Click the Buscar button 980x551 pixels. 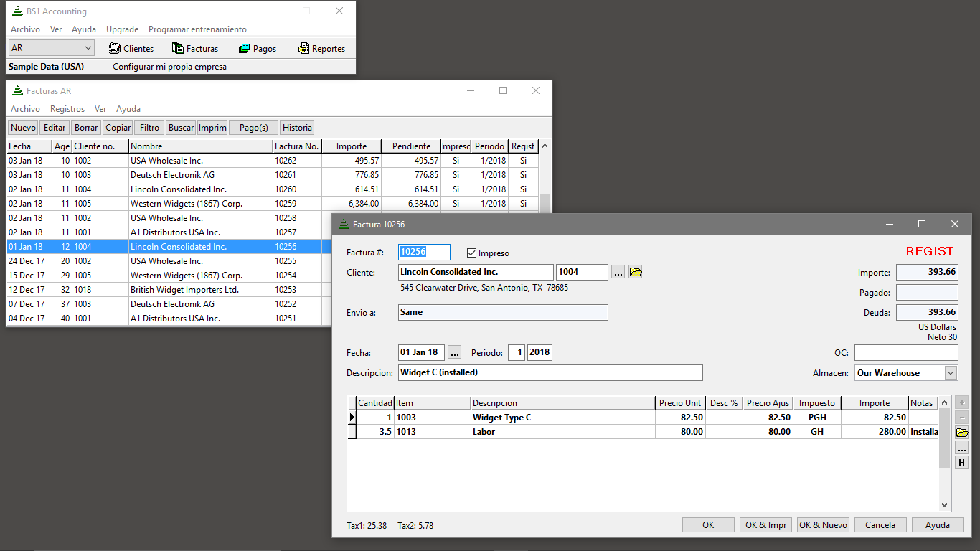pos(181,128)
